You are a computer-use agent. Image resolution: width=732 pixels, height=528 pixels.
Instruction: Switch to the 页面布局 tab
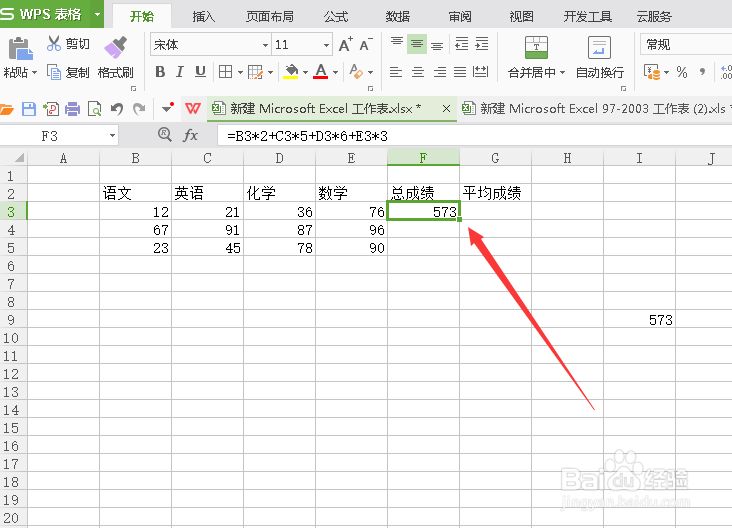[x=270, y=17]
